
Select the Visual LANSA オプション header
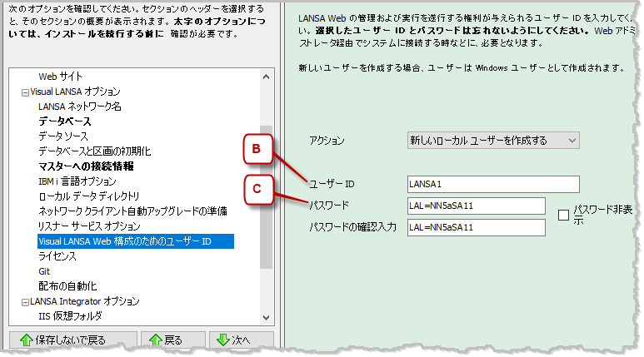(75, 92)
